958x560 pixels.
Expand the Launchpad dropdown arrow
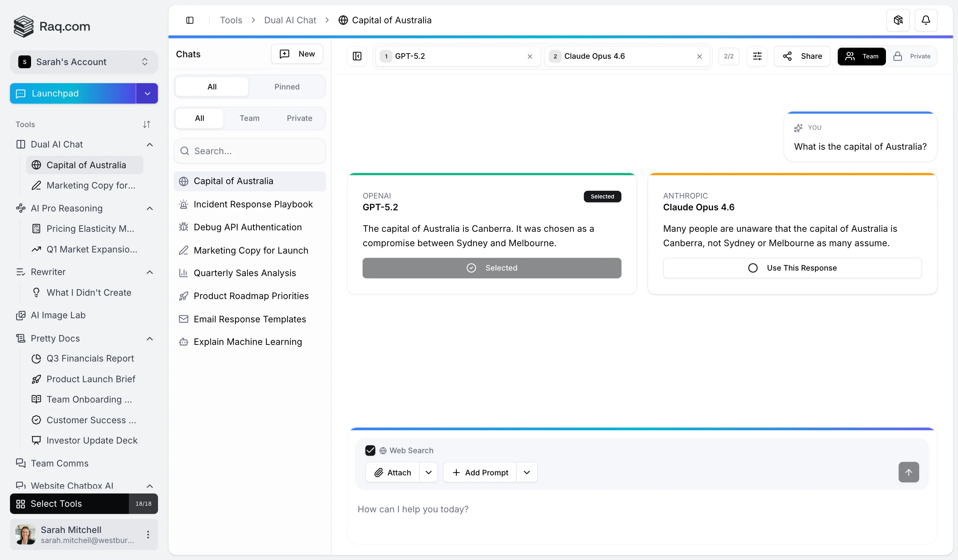(x=147, y=94)
